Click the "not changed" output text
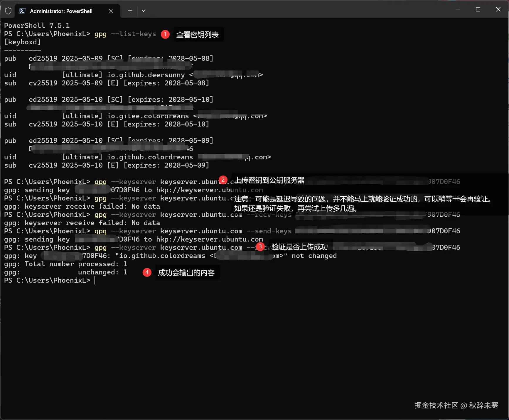The height and width of the screenshot is (420, 509). 314,256
